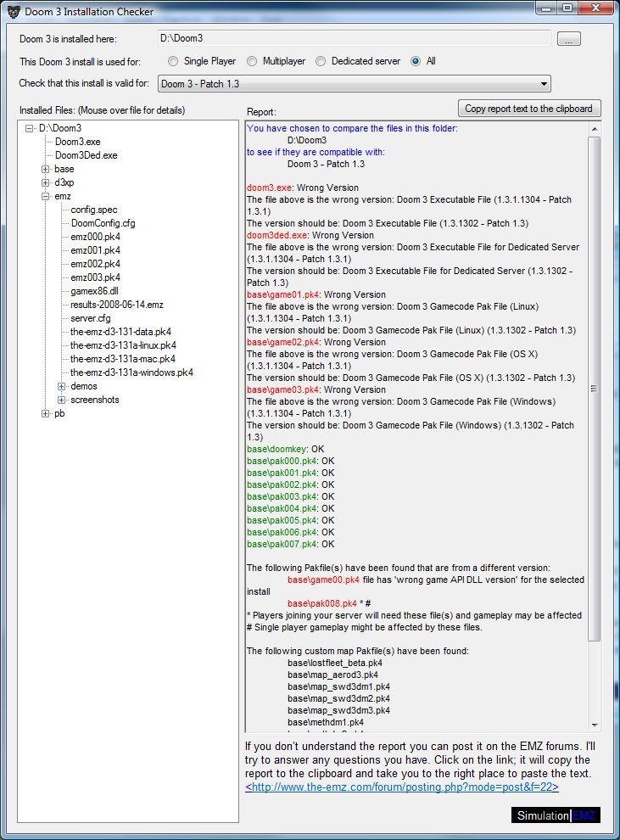Select the Single Player radio button
Image resolution: width=620 pixels, height=840 pixels.
tap(173, 61)
